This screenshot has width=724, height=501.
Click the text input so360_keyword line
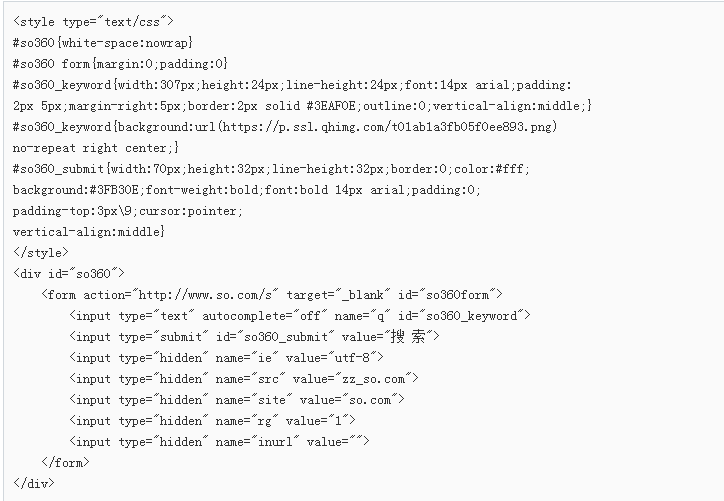(x=300, y=316)
